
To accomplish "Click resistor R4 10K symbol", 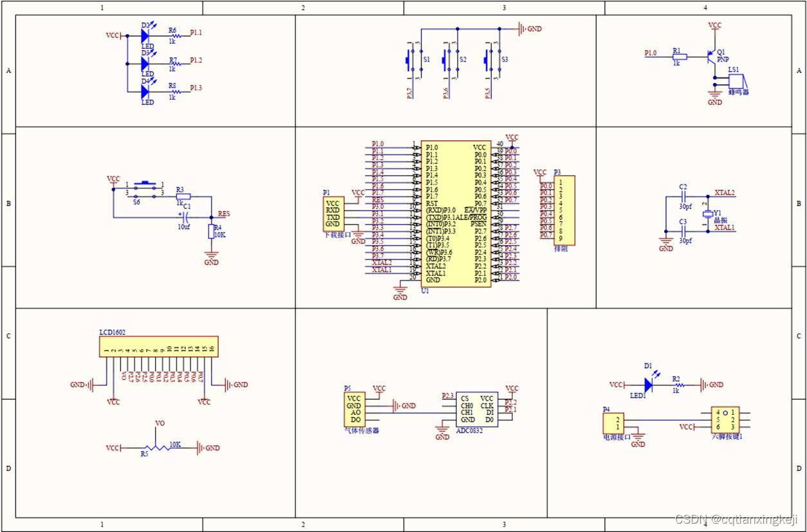I will pyautogui.click(x=210, y=232).
